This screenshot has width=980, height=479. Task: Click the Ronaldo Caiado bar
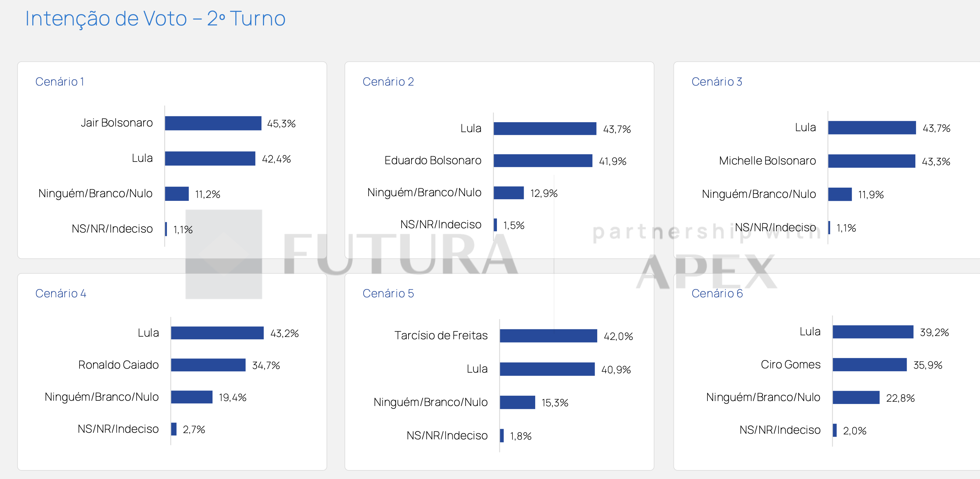click(x=208, y=365)
